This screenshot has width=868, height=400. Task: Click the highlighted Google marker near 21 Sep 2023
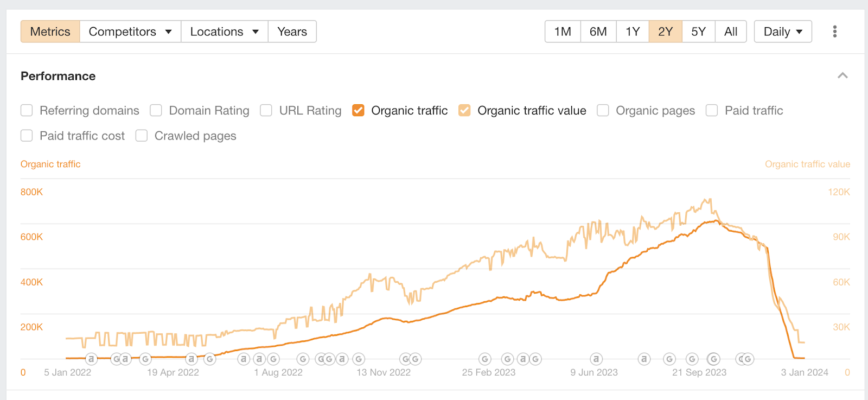coord(714,359)
